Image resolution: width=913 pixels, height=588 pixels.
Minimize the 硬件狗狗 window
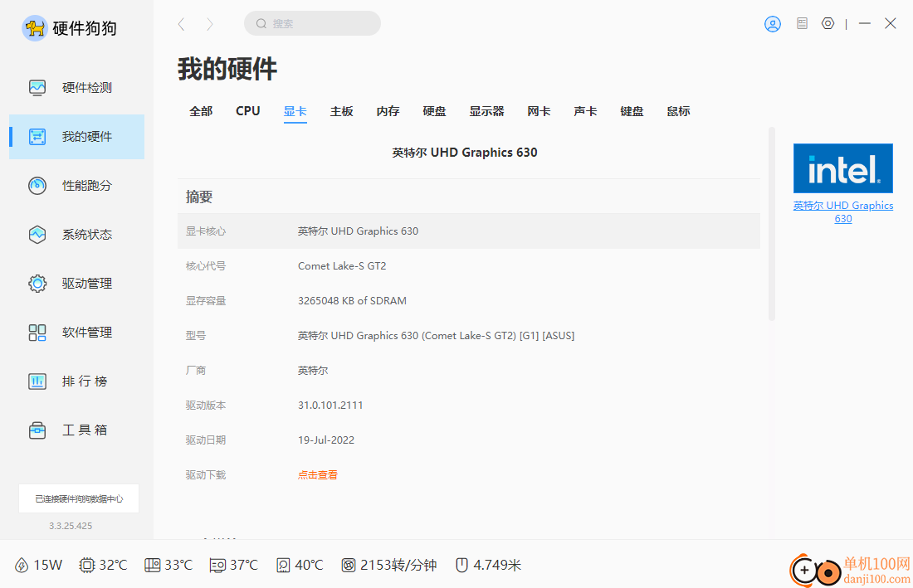pos(865,23)
